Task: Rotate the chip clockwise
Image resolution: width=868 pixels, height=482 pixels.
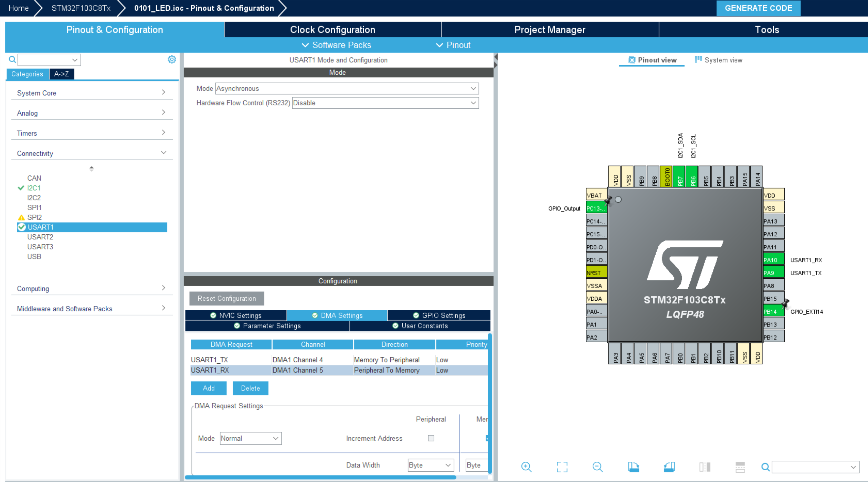Action: 633,467
